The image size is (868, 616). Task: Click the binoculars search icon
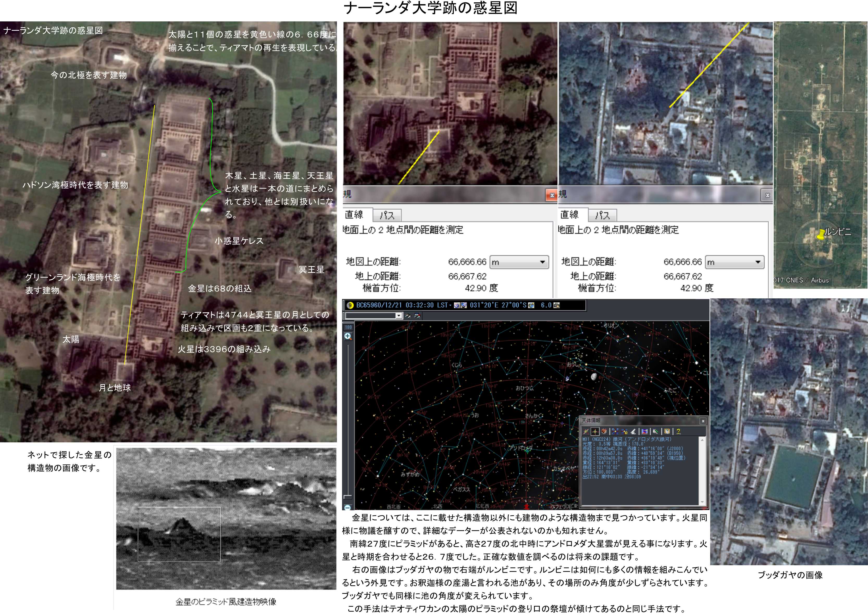(408, 316)
